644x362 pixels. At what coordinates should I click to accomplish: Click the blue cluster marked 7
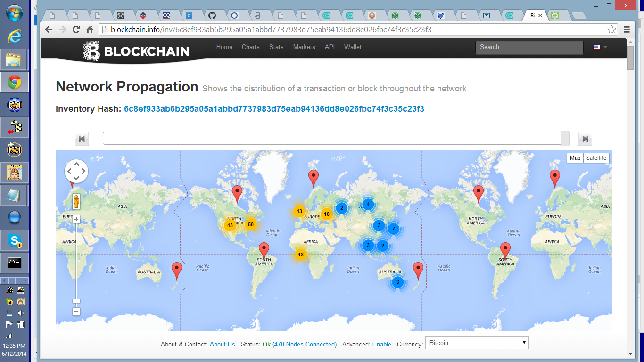point(393,229)
